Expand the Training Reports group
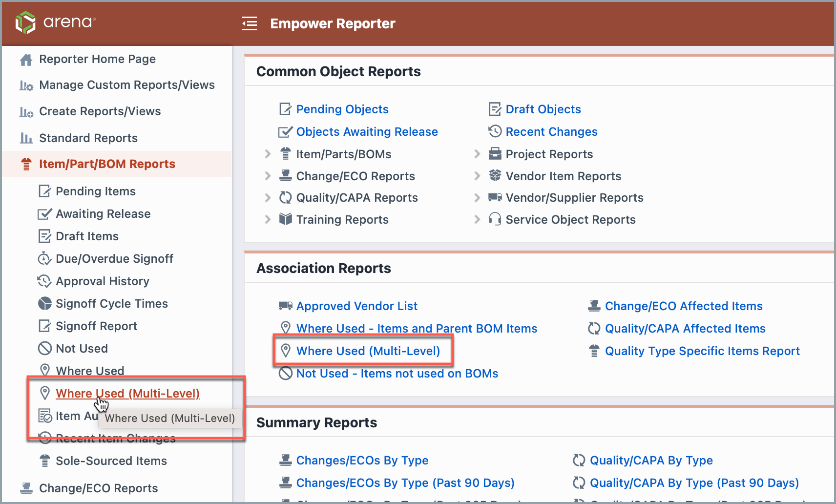The height and width of the screenshot is (504, 836). 268,219
